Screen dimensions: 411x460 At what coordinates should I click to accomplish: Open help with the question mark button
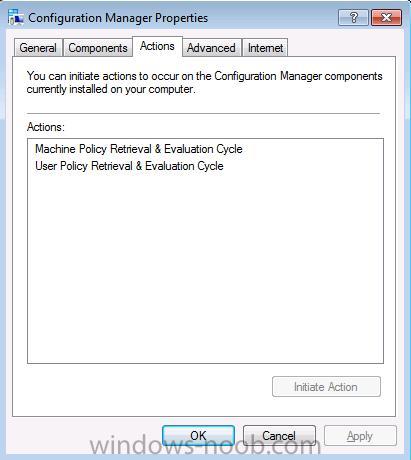[x=353, y=17]
